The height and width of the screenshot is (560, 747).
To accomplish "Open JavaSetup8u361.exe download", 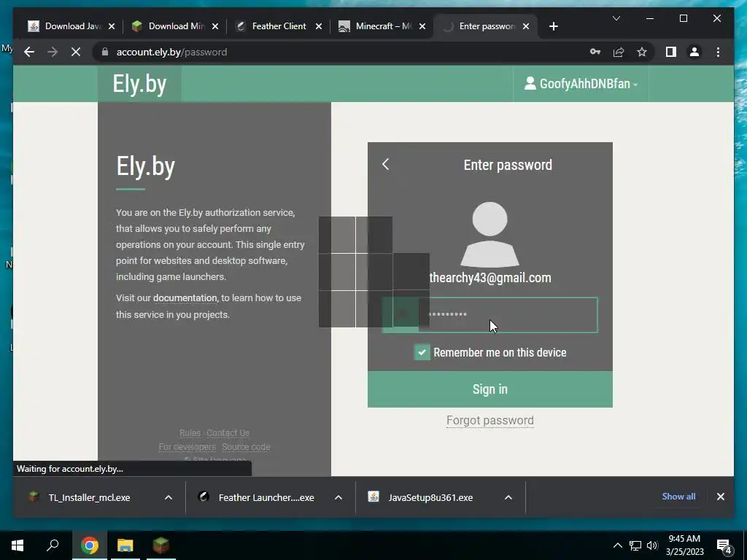I will (430, 497).
